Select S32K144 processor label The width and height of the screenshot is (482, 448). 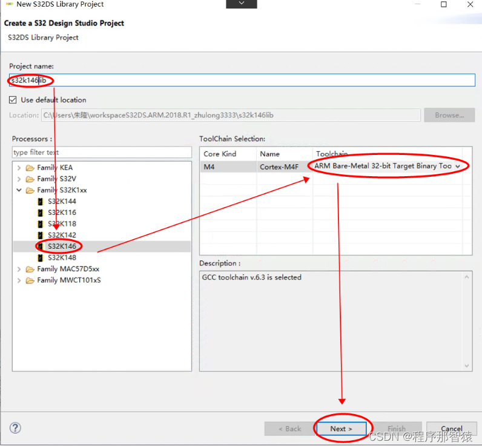click(62, 202)
